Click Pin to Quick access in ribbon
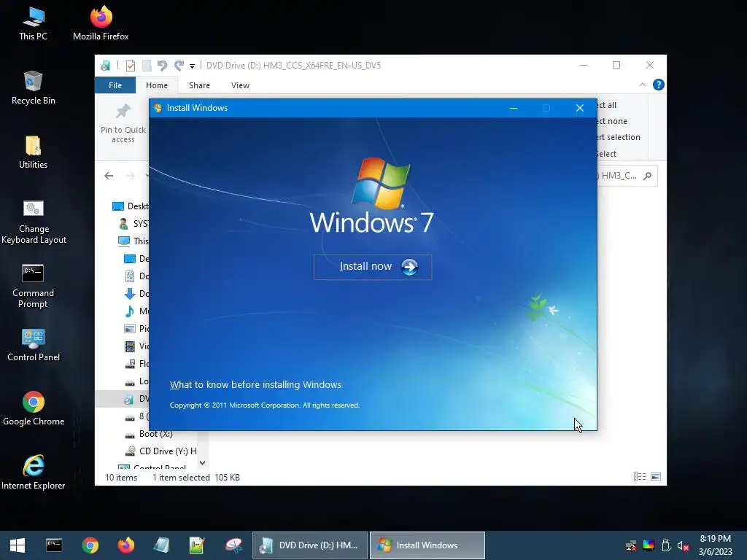 pos(123,124)
